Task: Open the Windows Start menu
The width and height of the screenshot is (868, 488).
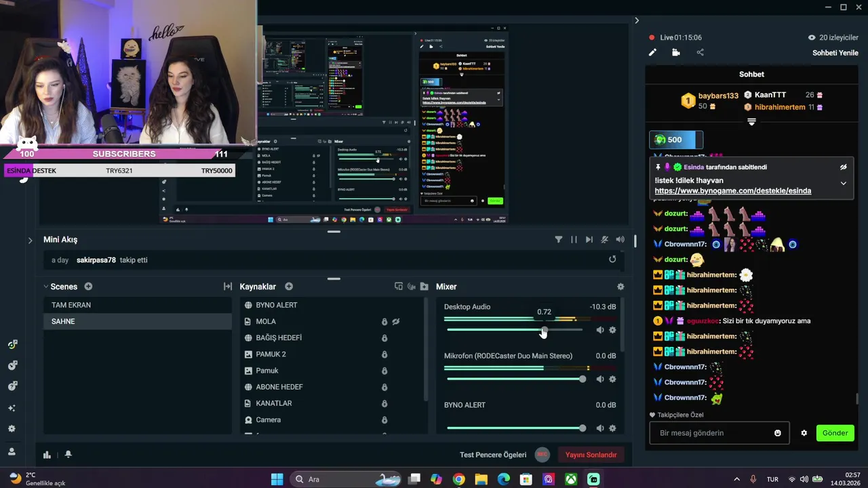Action: click(x=277, y=479)
